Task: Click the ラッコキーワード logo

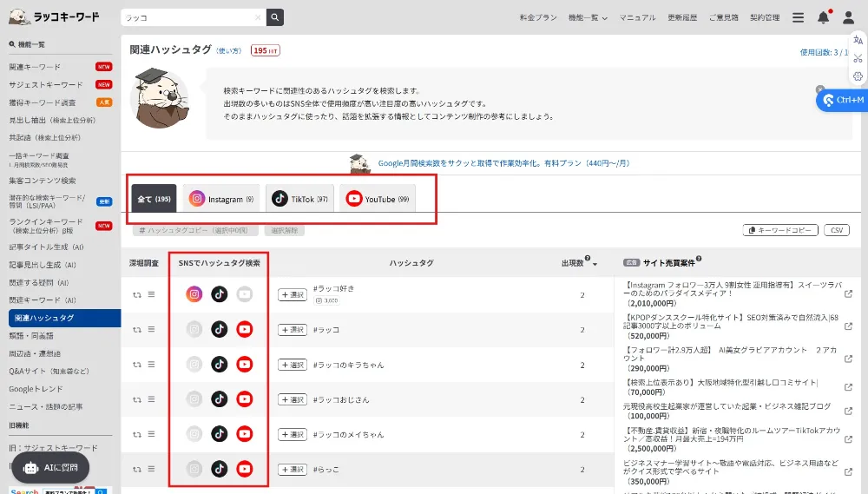Action: tap(54, 16)
